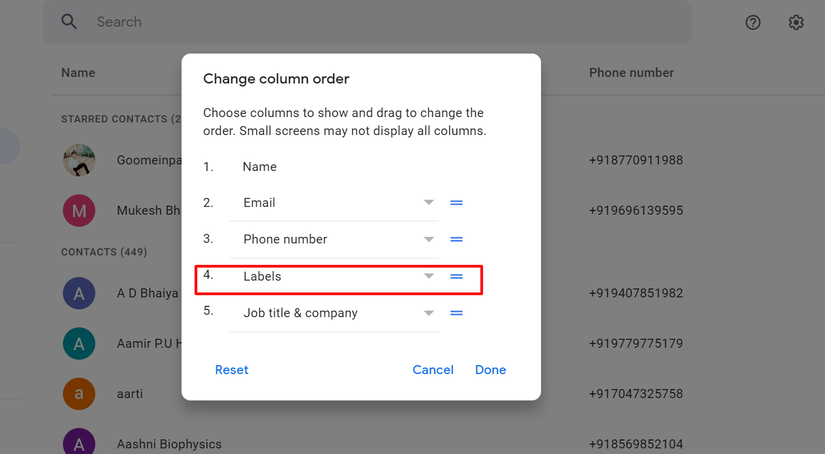Viewport: 825px width, 454px height.
Task: Cancel the column order dialog
Action: coord(433,370)
